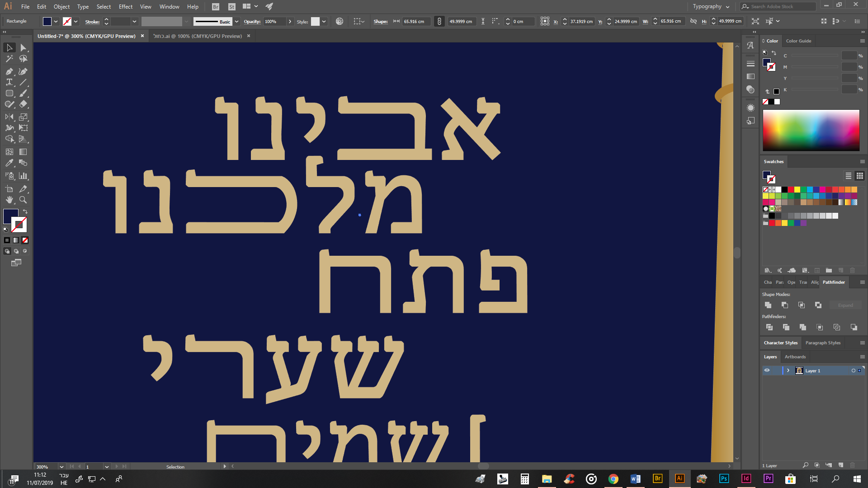Select the Magic Wand tool

click(x=9, y=59)
